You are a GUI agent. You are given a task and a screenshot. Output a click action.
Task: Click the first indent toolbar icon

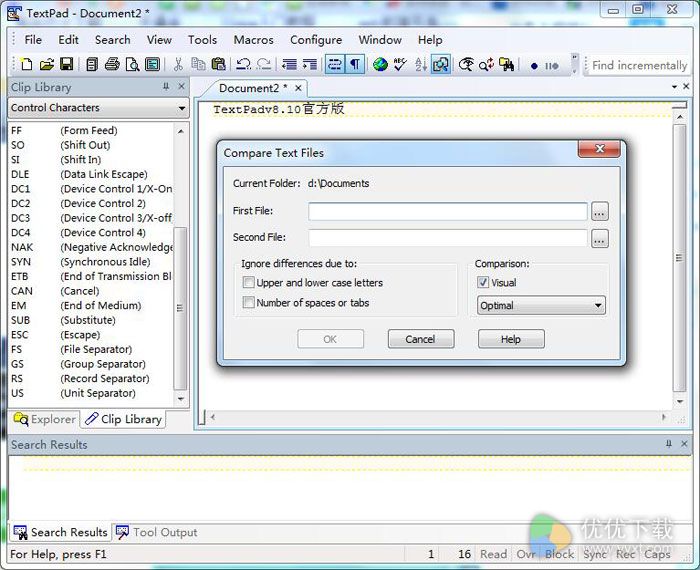click(289, 65)
